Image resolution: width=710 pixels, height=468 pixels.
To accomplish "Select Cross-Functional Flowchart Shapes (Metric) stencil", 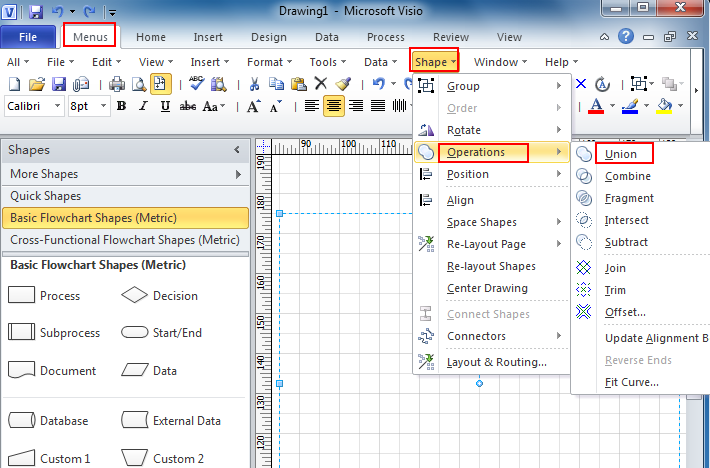I will coord(125,240).
